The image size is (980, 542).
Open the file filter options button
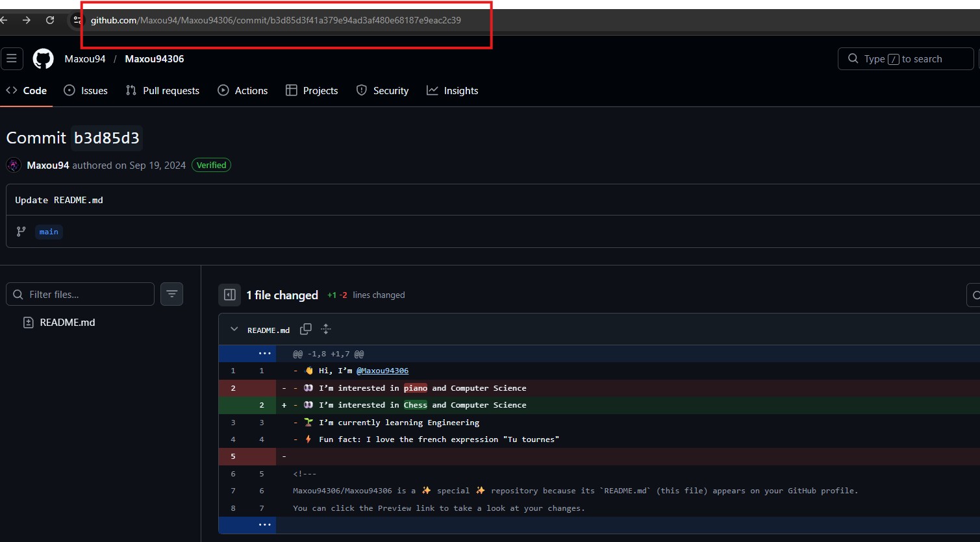171,294
